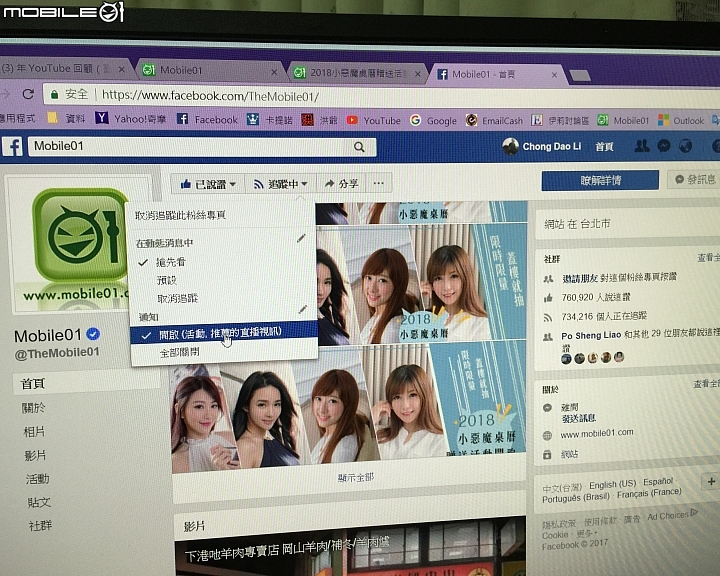The width and height of the screenshot is (720, 576).
Task: Click the browser reload icon
Action: tap(28, 94)
